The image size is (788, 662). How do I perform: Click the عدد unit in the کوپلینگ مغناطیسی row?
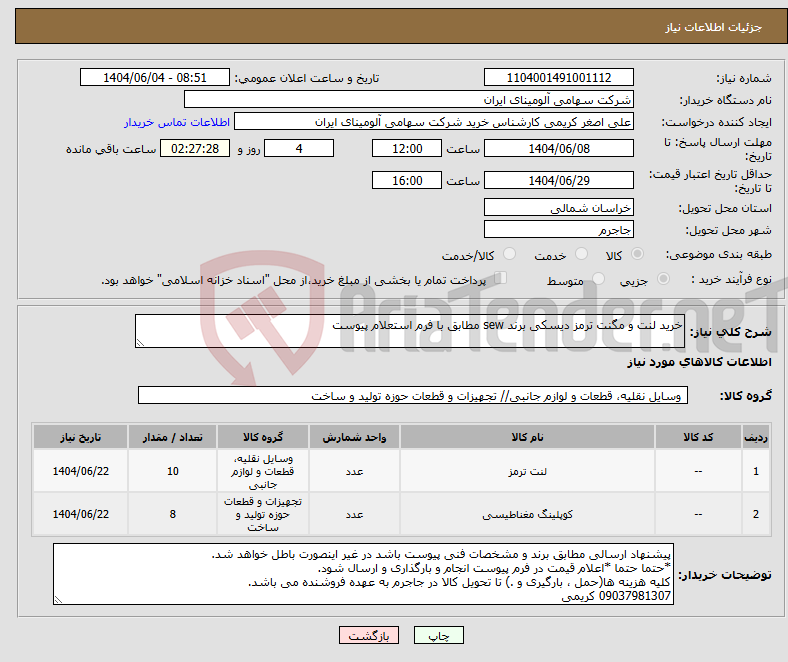(x=354, y=514)
